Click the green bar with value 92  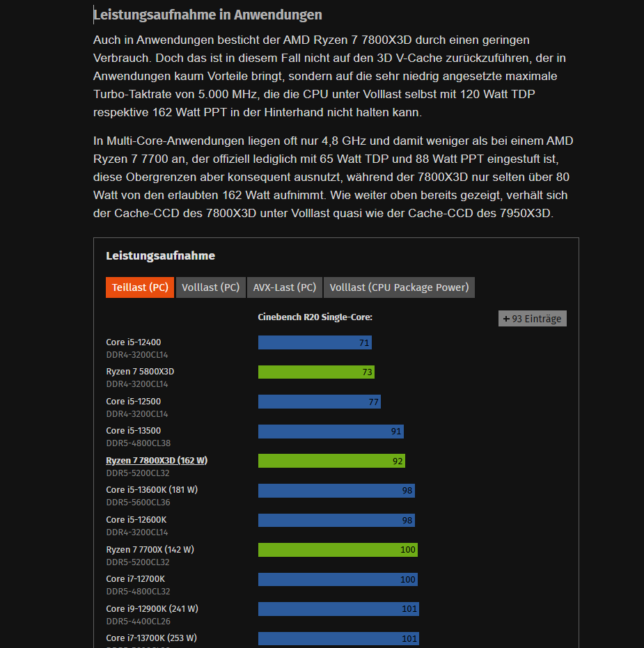coord(332,461)
